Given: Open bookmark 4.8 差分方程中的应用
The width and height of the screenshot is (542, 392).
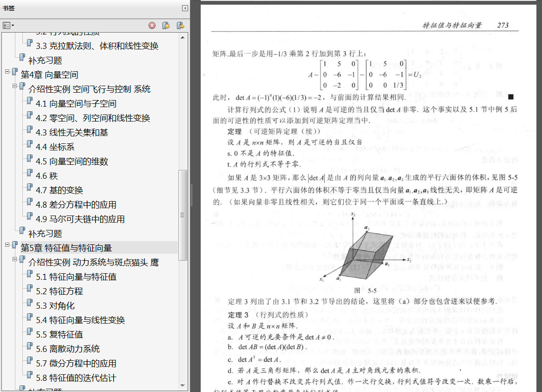Looking at the screenshot, I should 76,205.
